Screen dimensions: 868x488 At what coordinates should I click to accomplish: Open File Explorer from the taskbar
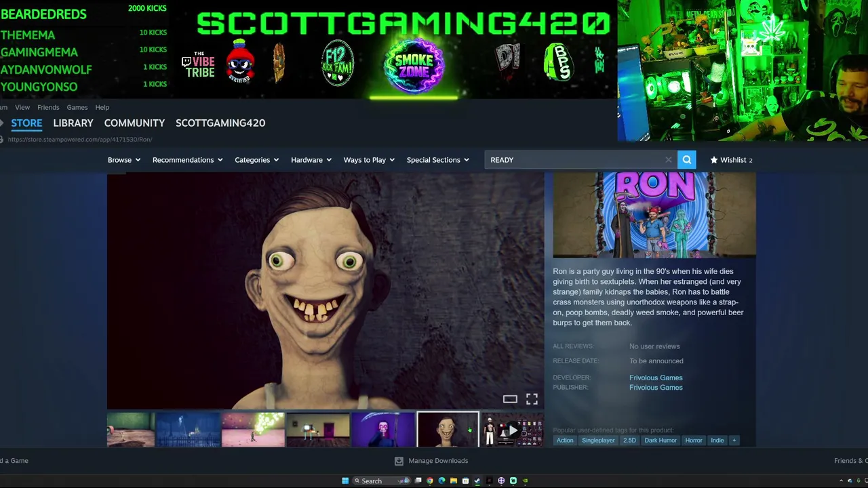point(454,481)
